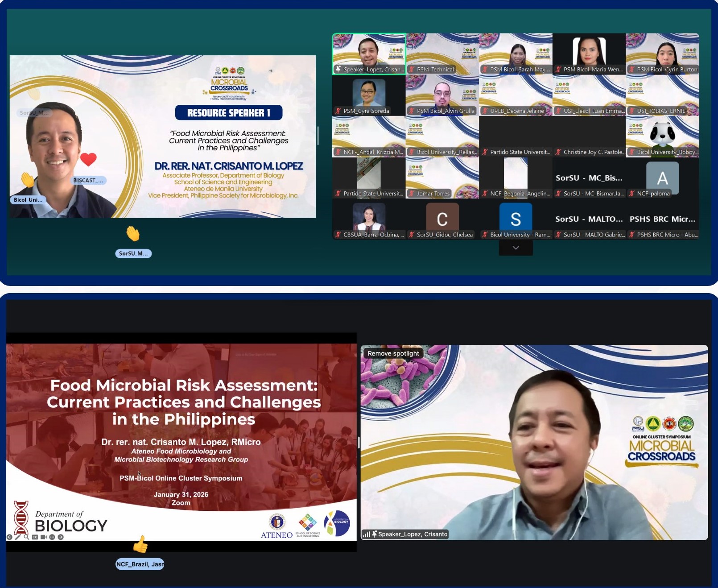Click muted mic icon on PSM_Technical tile

(412, 69)
